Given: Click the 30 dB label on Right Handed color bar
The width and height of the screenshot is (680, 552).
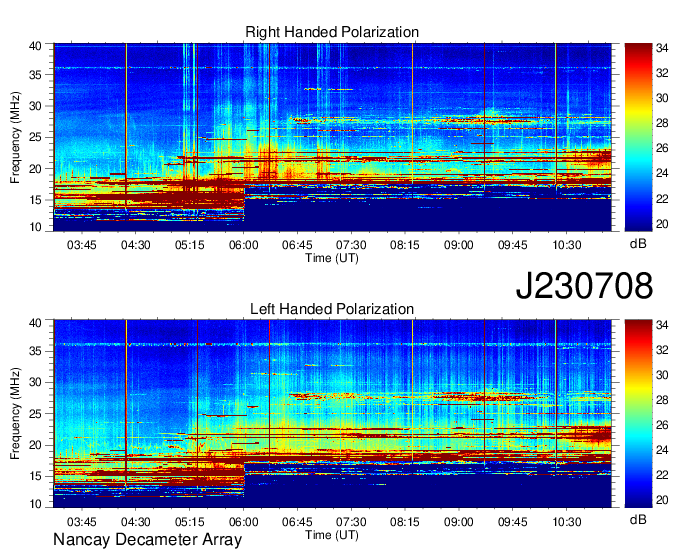Looking at the screenshot, I should click(662, 98).
